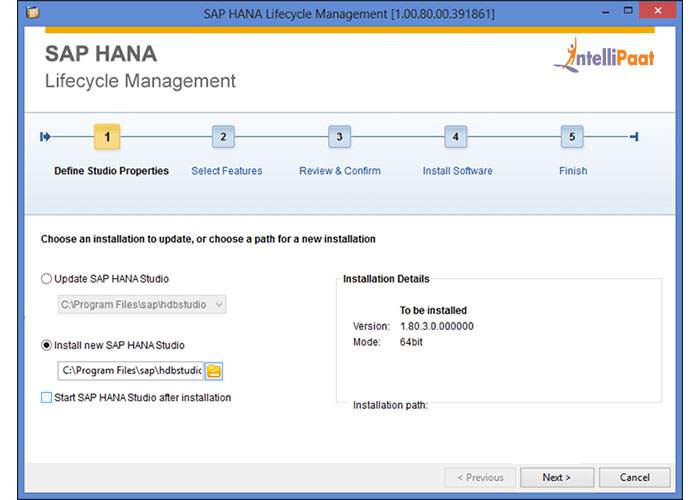Go to Define Studio Properties step label
The image size is (700, 500).
(112, 171)
